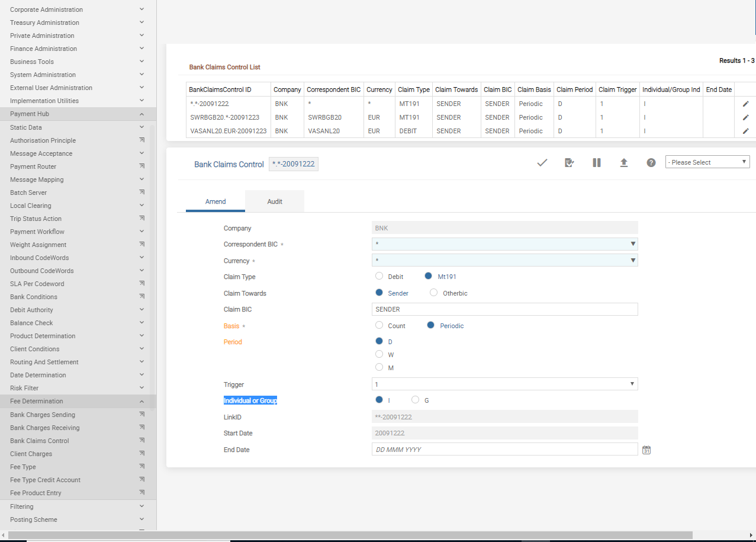Open the Please Select dropdown

click(x=707, y=162)
